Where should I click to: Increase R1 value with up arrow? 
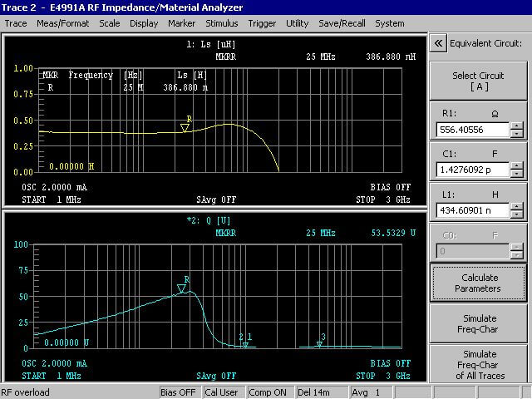click(517, 126)
